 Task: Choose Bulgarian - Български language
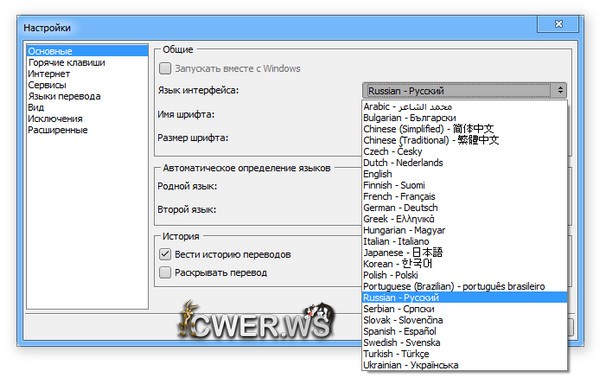[464, 117]
